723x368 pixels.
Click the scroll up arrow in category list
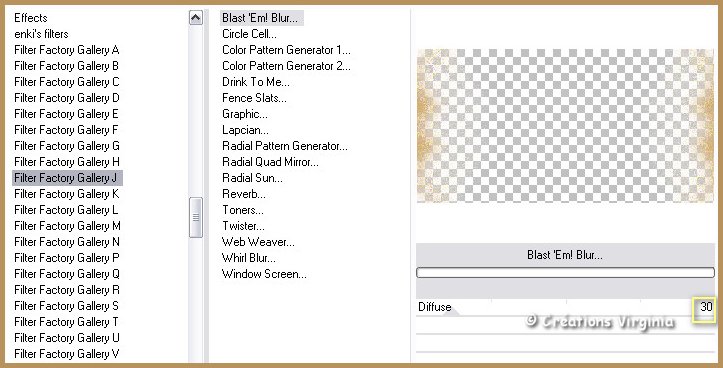pos(196,18)
